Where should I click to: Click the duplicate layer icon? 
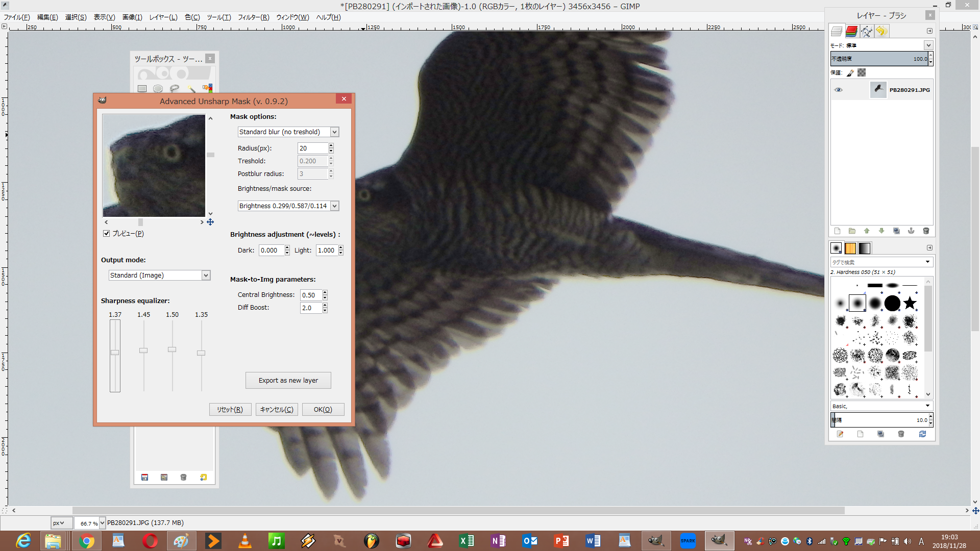click(x=896, y=231)
